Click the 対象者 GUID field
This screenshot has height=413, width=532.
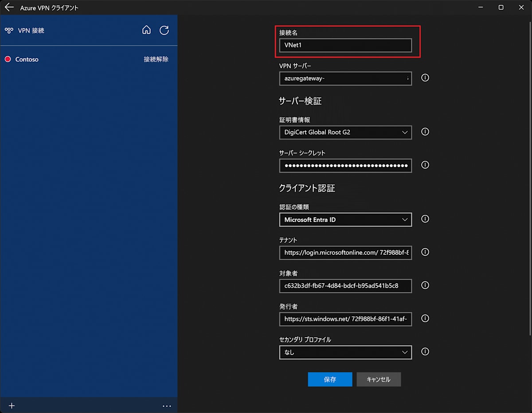coord(345,286)
